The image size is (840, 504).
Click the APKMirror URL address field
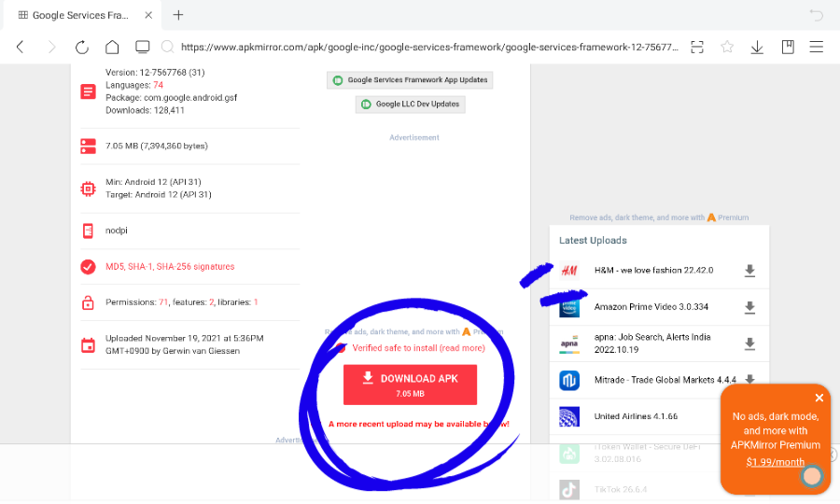pyautogui.click(x=429, y=47)
